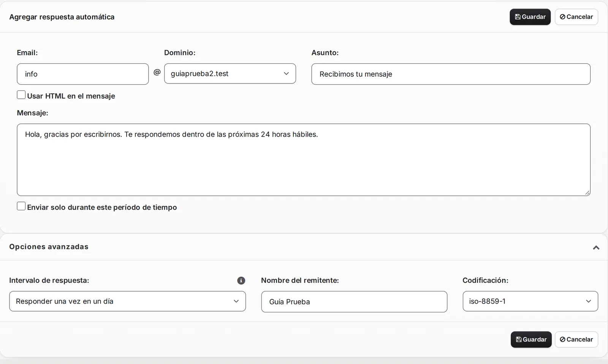Tick Enviar solo durante este período de tiempo
Image resolution: width=608 pixels, height=364 pixels.
[21, 206]
